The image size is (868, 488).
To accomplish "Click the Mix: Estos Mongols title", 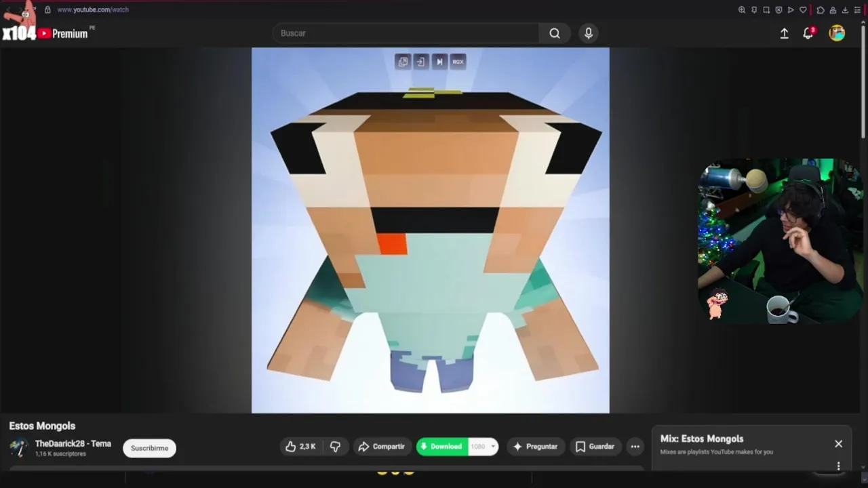I will coord(702,439).
